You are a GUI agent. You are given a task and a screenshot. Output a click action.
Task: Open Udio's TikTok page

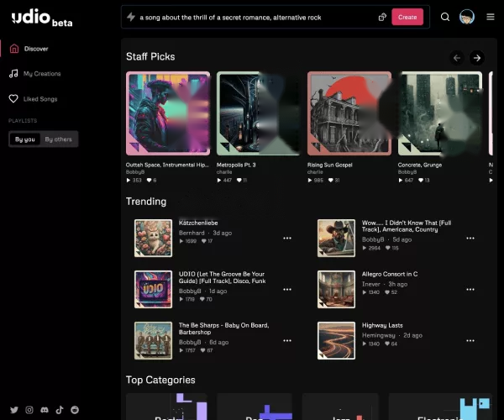(60, 410)
